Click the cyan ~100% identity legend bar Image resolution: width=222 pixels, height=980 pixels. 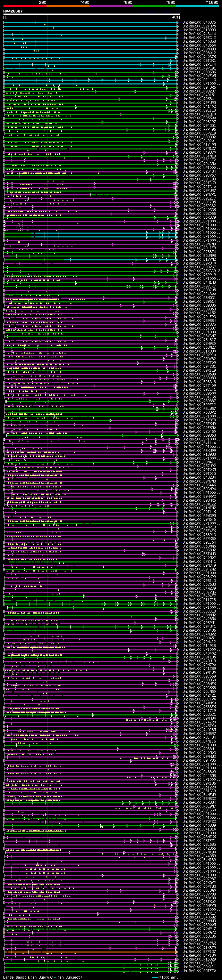(197, 6)
